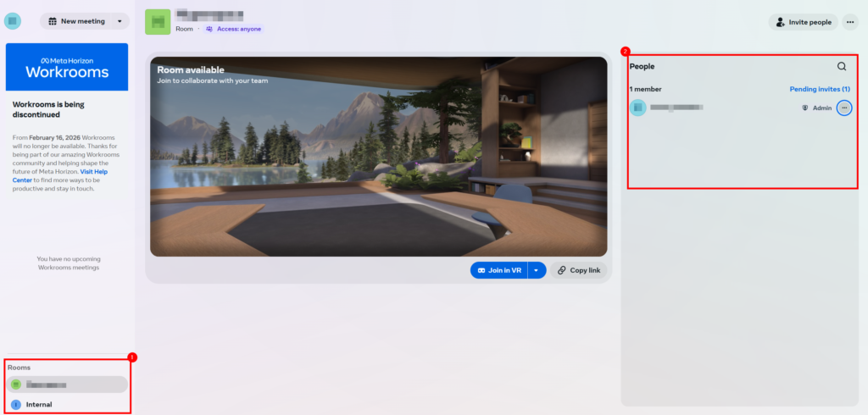Open the 'Access: anyone' setting badge
This screenshot has height=415, width=868.
click(233, 29)
